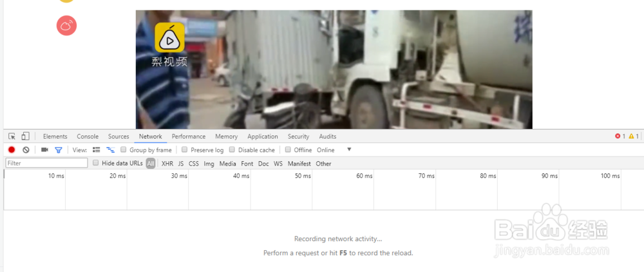Go to the Performance tab
Screen dimensions: 644x272
[189, 137]
